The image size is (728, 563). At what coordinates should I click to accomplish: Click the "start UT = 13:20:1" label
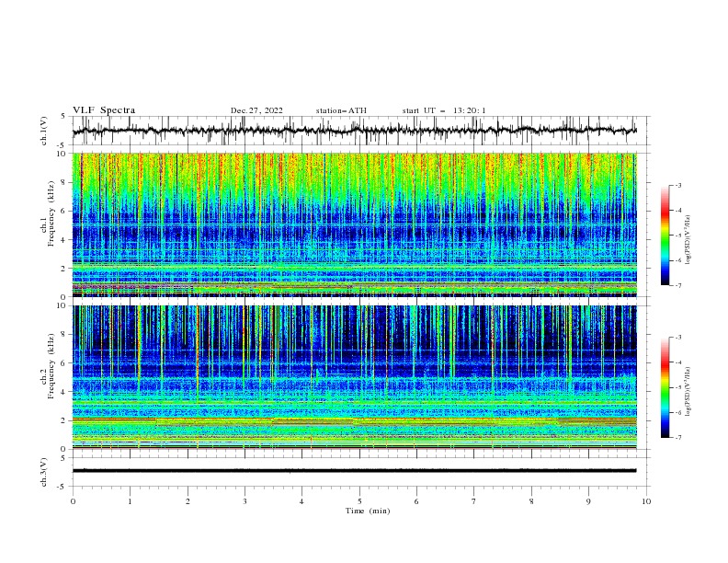[x=444, y=110]
